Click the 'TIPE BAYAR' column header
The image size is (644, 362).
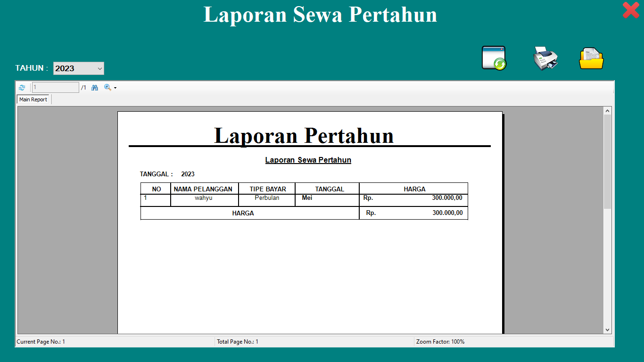click(268, 189)
